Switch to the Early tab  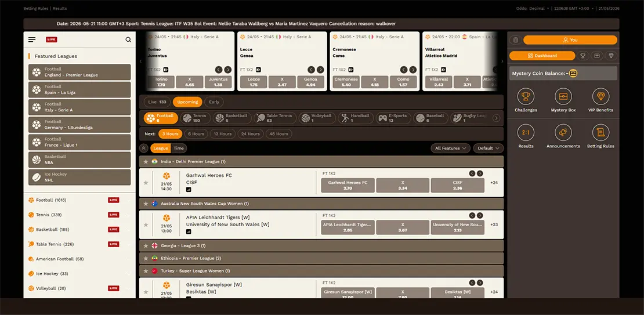214,102
